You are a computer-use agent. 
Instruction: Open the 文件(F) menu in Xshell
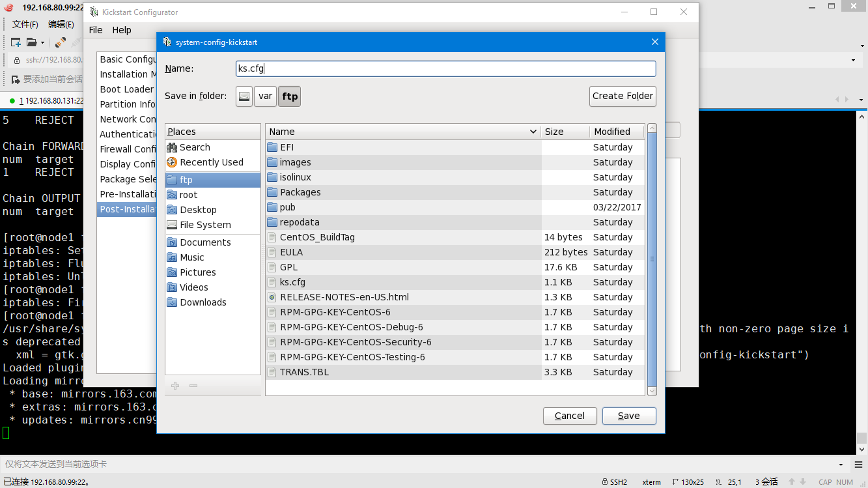click(x=25, y=25)
